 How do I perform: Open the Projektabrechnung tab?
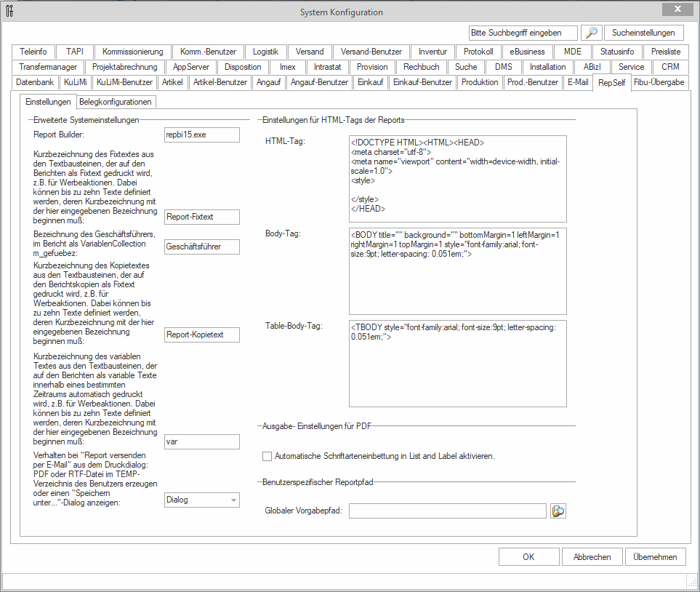[124, 67]
